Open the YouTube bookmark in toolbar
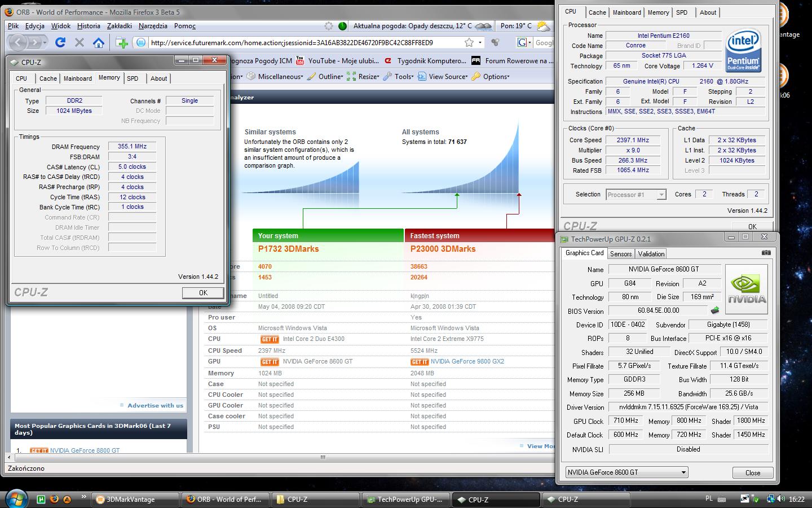 337,61
